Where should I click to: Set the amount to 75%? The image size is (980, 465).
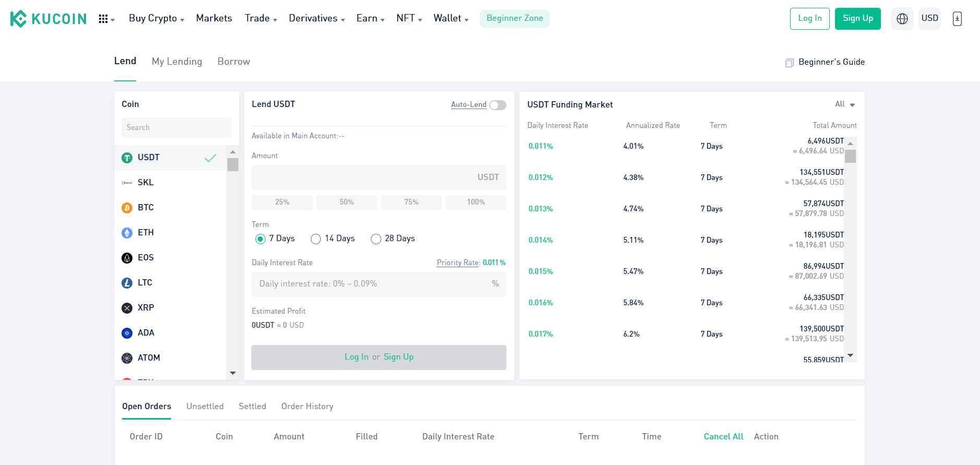(x=412, y=202)
